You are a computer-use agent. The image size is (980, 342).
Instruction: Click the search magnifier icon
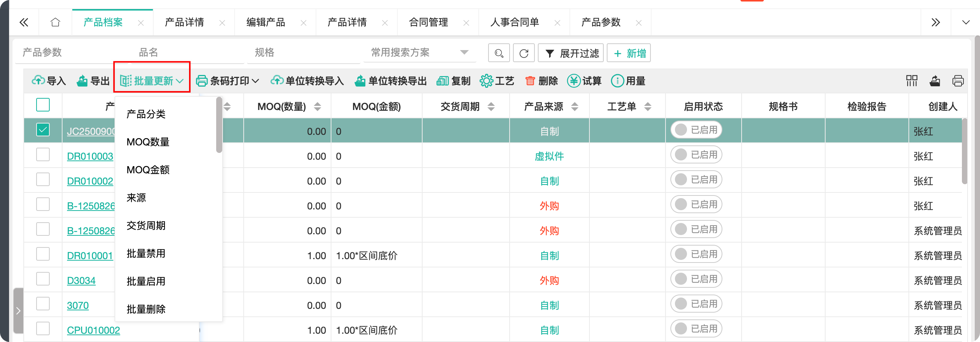(498, 53)
